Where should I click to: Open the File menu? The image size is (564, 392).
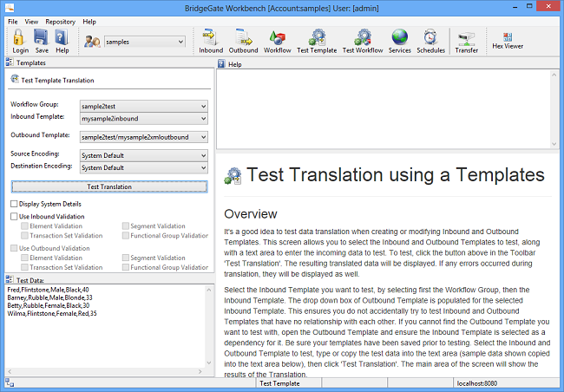coord(13,22)
